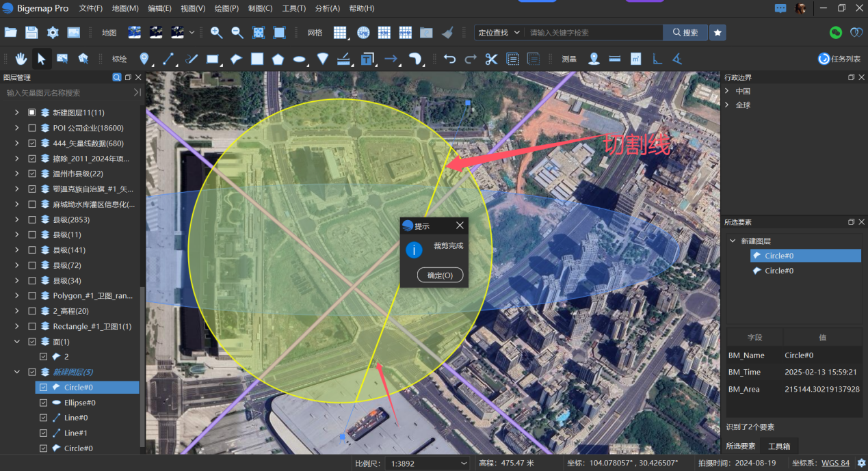This screenshot has height=471, width=868.
Task: Click the 搜索 search button
Action: pos(685,32)
